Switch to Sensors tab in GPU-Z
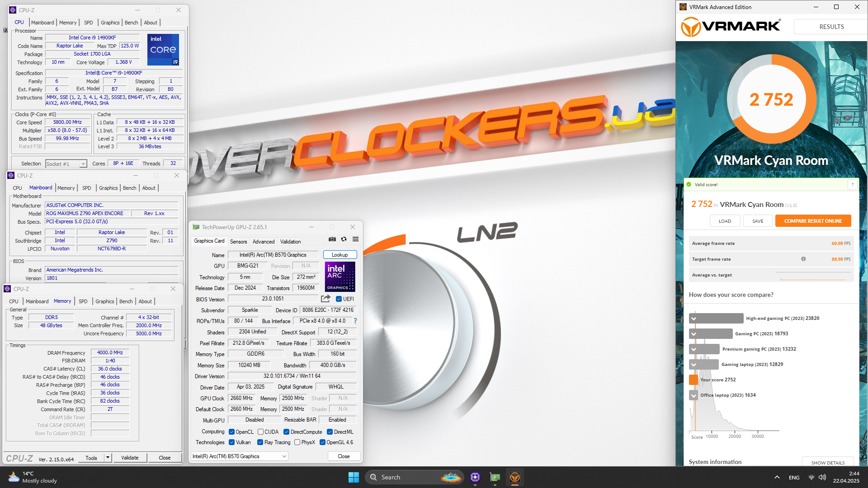This screenshot has height=488, width=868. 238,241
